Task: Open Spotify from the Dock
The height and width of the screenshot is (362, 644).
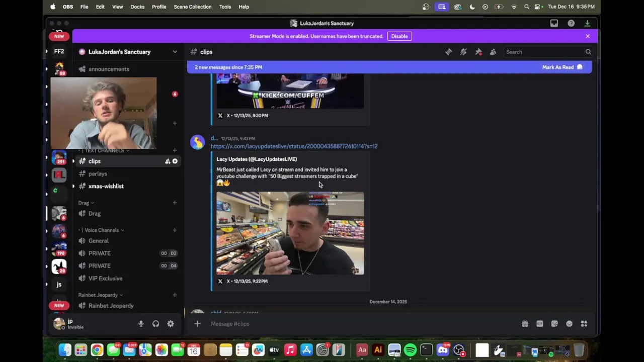Action: (410, 350)
